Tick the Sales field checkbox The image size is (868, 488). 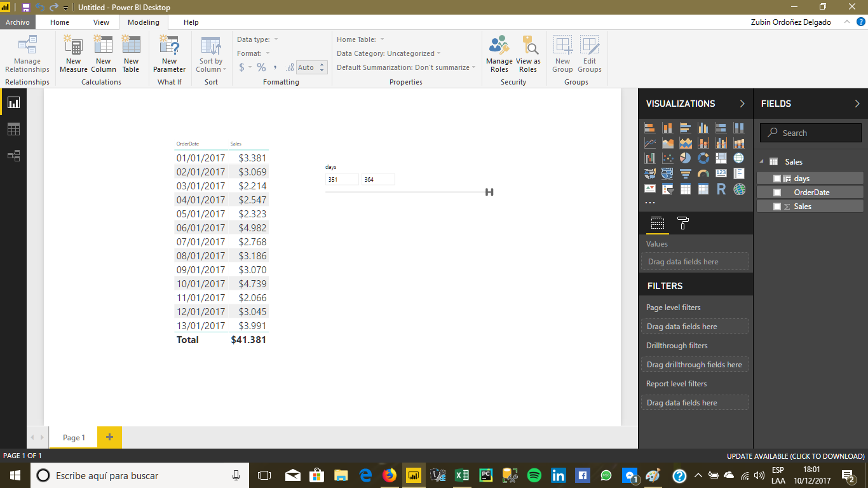(776, 207)
